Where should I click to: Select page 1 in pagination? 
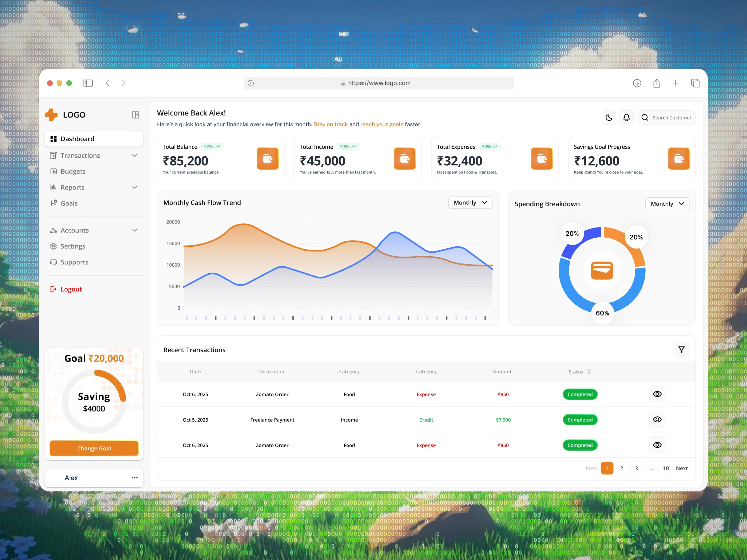click(x=607, y=468)
